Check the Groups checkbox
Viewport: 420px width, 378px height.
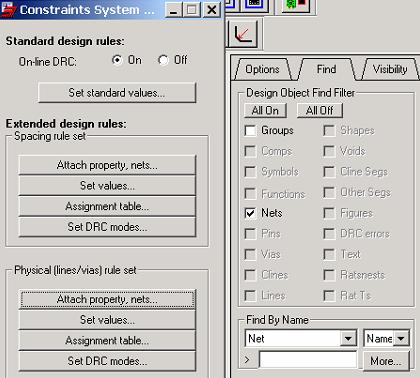click(x=250, y=131)
